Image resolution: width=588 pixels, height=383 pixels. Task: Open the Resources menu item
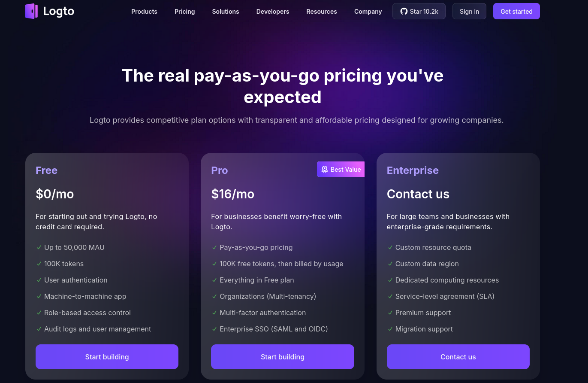click(x=322, y=12)
